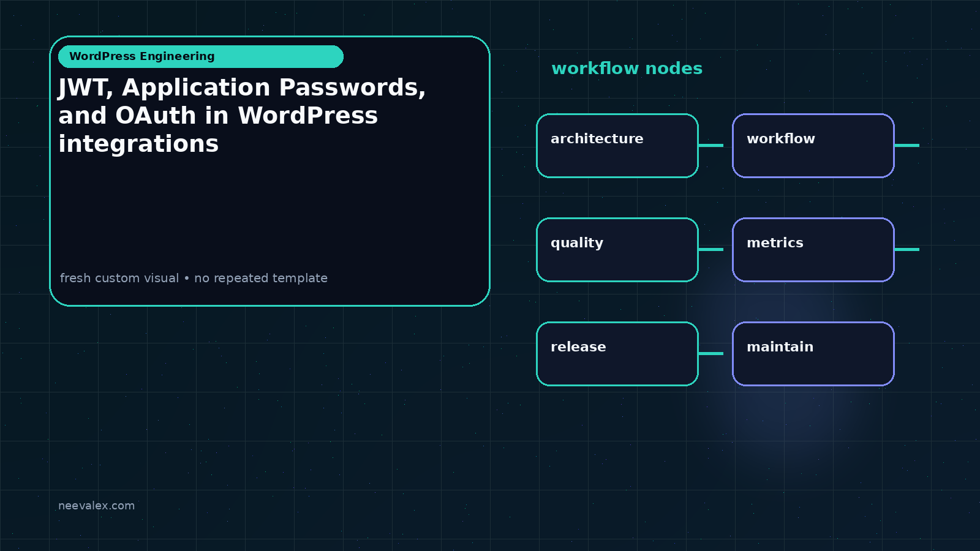The image size is (980, 551).
Task: Open the metrics node
Action: pos(813,250)
